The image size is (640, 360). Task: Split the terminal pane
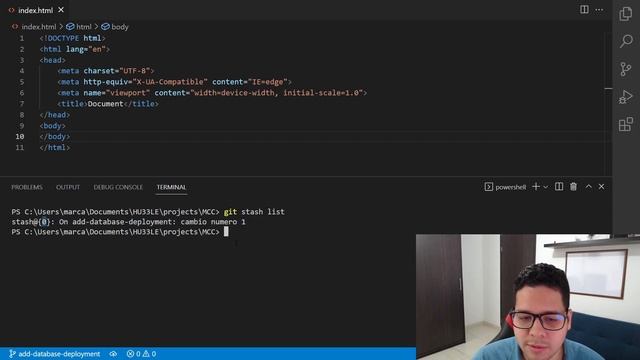point(559,187)
